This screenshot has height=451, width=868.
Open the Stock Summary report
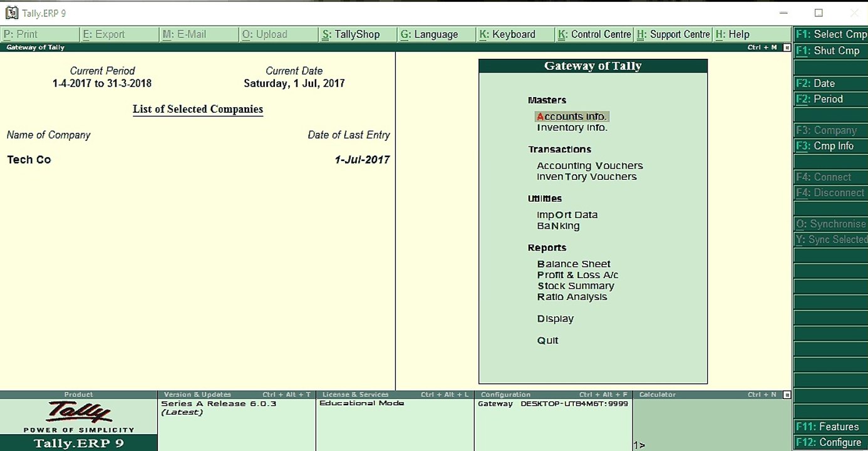coord(576,286)
